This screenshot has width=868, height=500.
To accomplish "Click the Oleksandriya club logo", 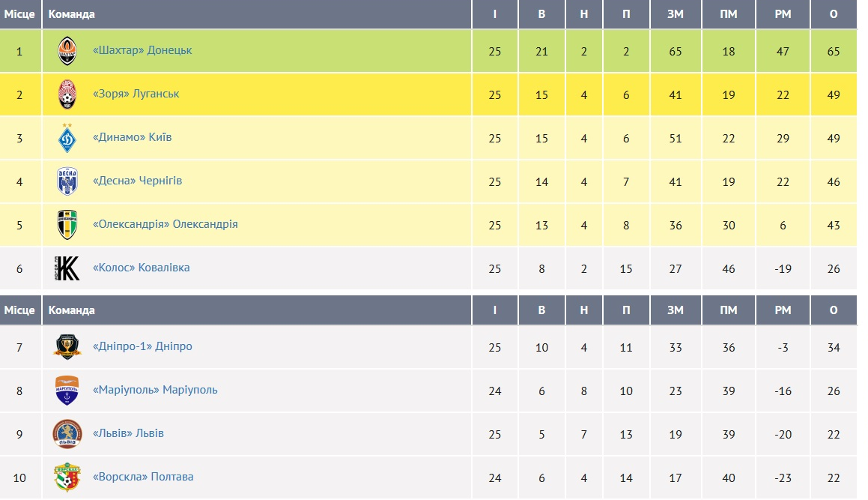I will [67, 225].
